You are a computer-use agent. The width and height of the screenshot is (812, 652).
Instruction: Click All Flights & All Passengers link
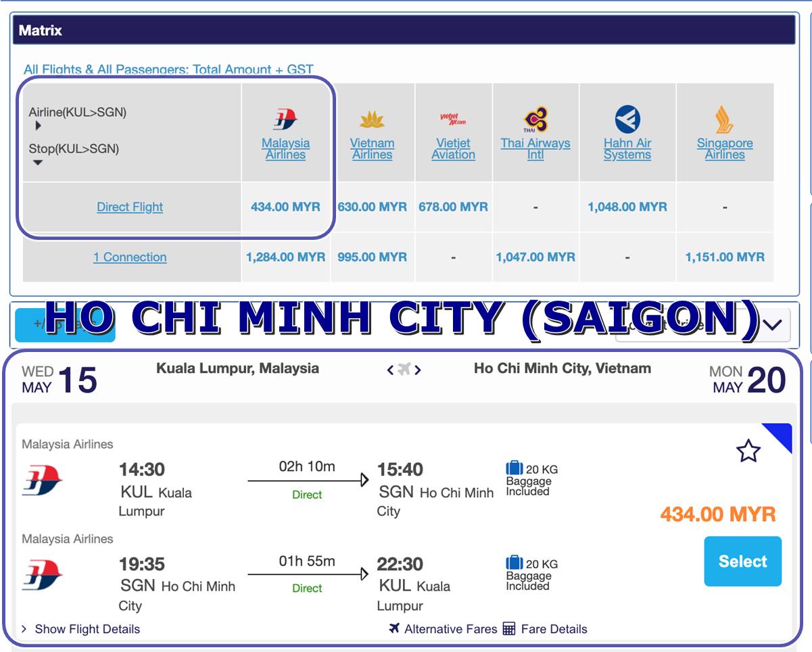168,70
